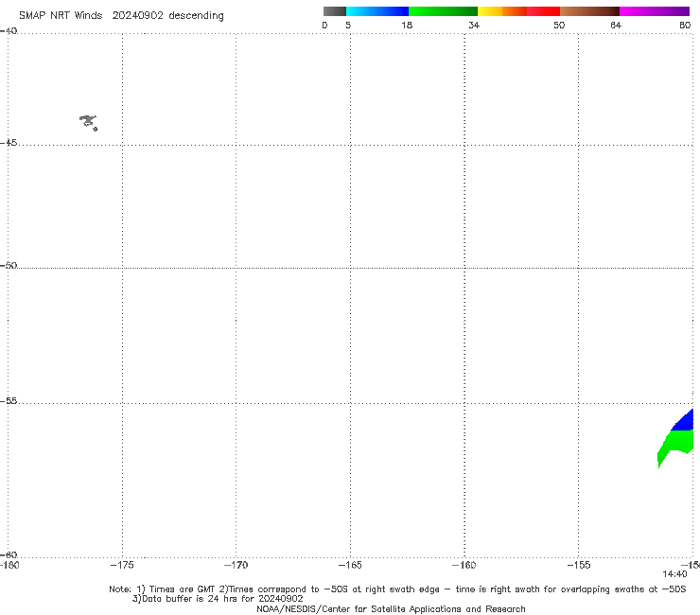
Task: Click the longitude label '-160'
Action: coord(464,565)
